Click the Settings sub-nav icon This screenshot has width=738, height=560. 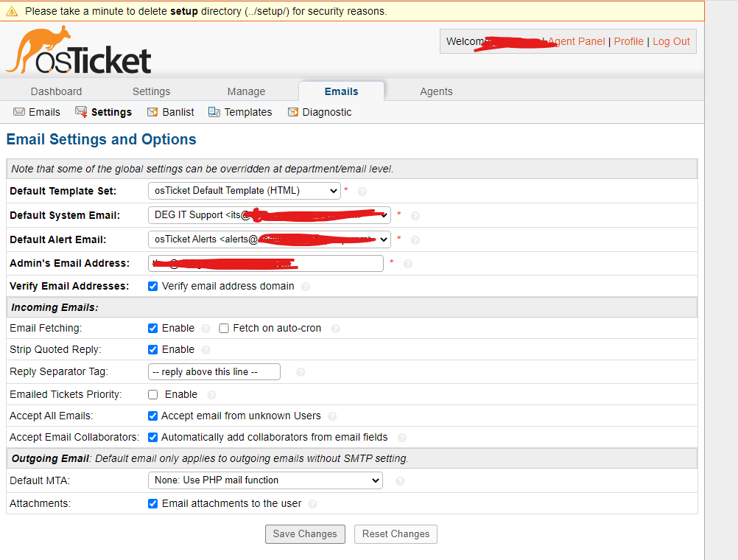pyautogui.click(x=81, y=112)
